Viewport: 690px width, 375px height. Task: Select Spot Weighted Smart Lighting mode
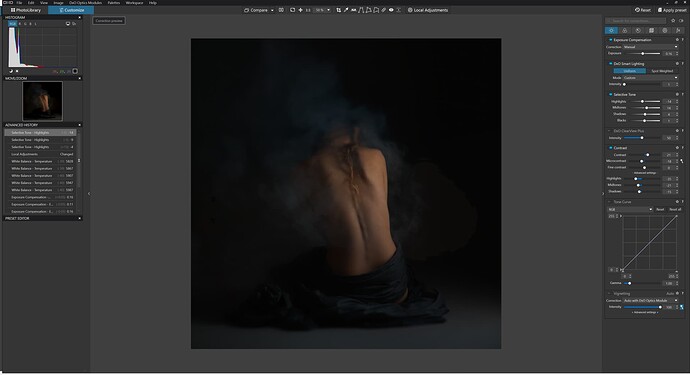[662, 71]
